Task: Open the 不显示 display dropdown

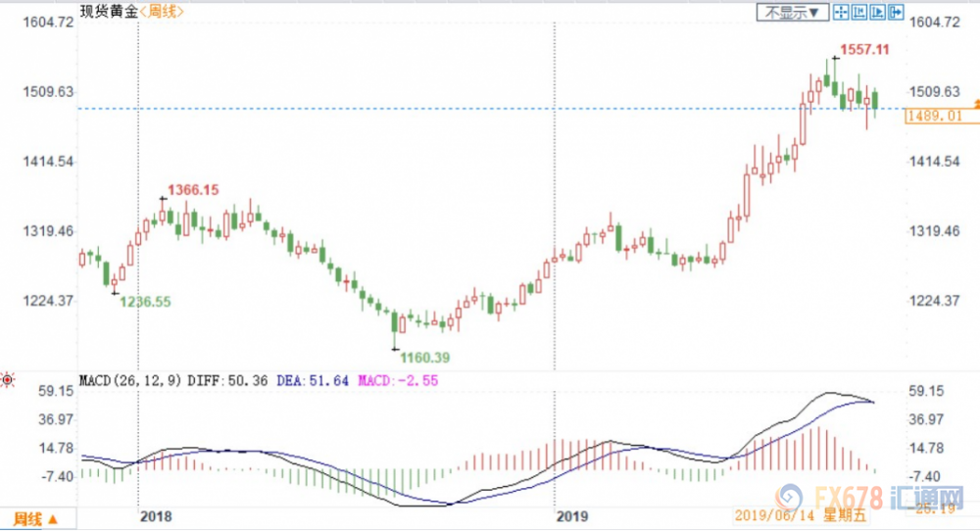Action: (x=793, y=13)
